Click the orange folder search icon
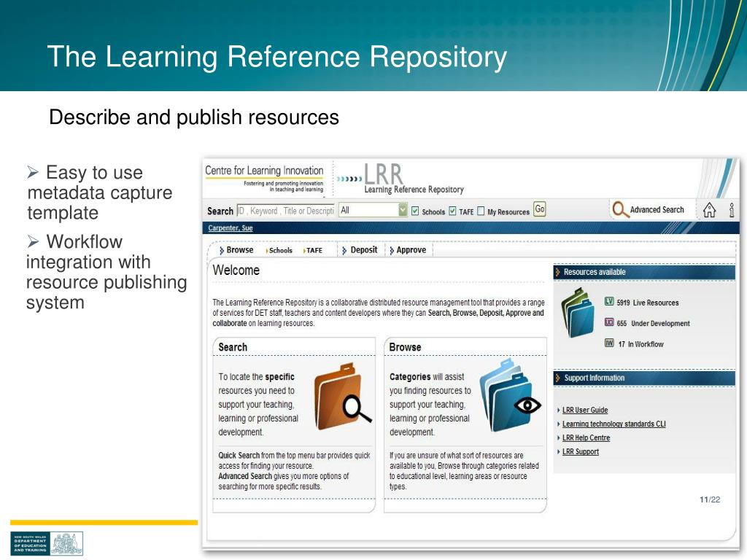 pyautogui.click(x=342, y=397)
